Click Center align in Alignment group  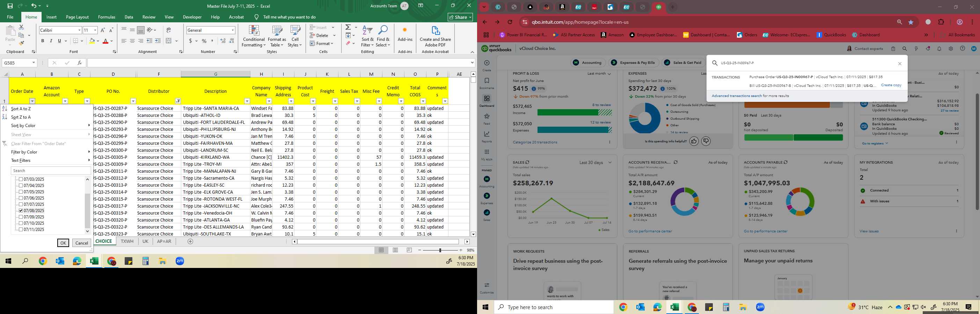pyautogui.click(x=132, y=41)
